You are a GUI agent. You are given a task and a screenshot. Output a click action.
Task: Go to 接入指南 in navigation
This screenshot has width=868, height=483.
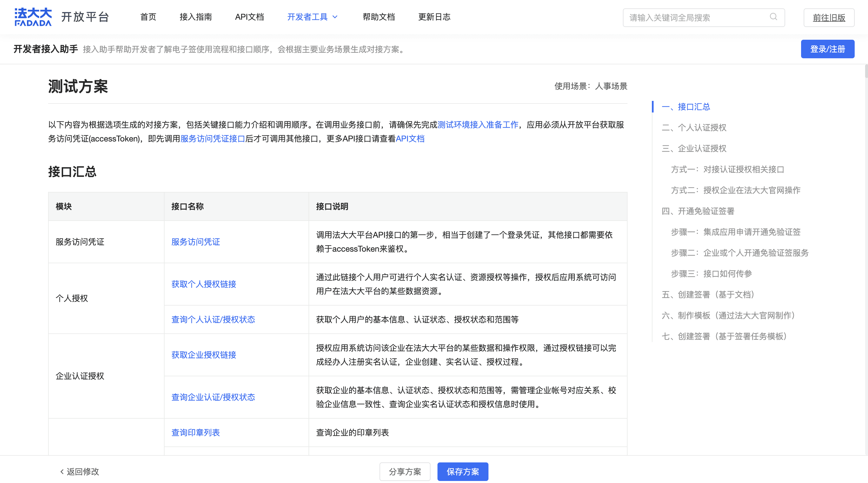[196, 17]
